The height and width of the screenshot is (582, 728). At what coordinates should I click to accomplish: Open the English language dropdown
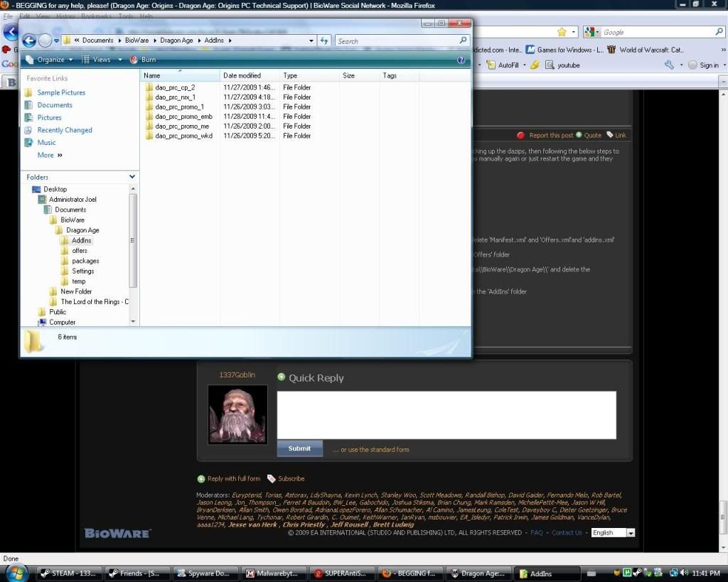pos(613,532)
